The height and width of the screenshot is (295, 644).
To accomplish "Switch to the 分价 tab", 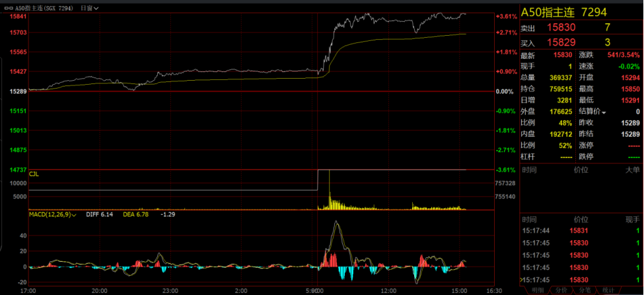I will (561, 290).
